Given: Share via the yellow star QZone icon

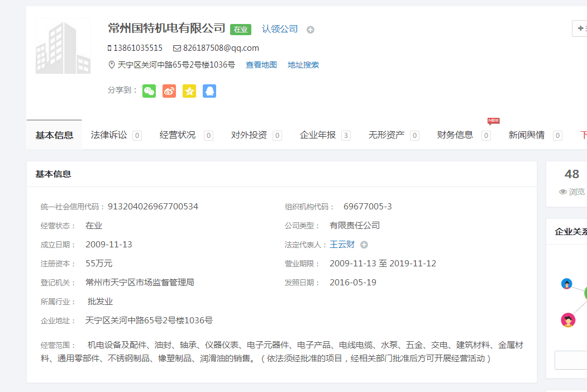Looking at the screenshot, I should pos(189,91).
